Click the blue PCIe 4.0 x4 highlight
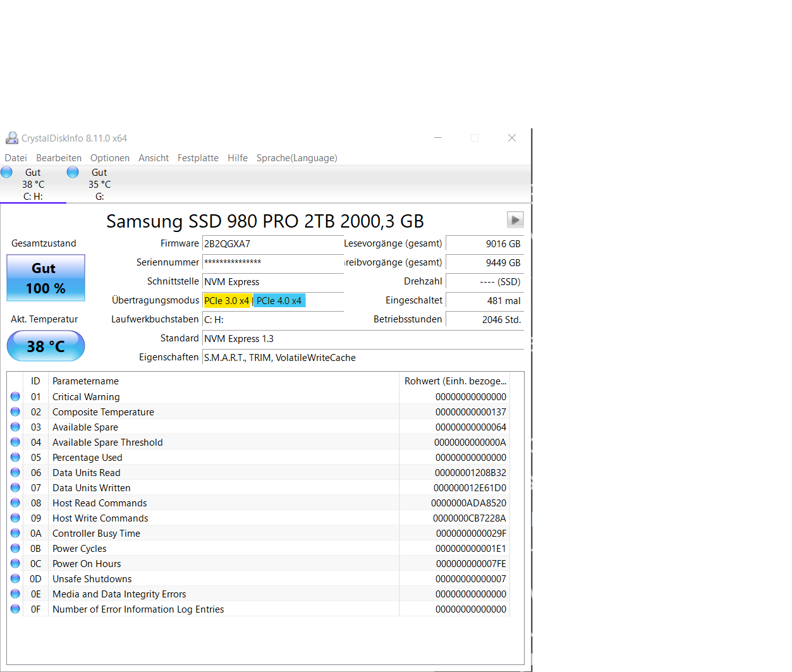The width and height of the screenshot is (792, 672). (279, 301)
